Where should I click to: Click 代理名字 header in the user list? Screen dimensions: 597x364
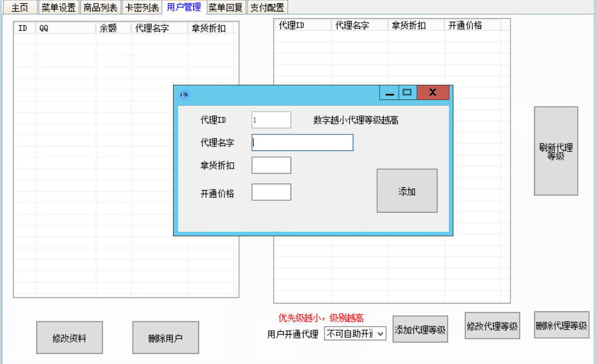click(x=159, y=28)
